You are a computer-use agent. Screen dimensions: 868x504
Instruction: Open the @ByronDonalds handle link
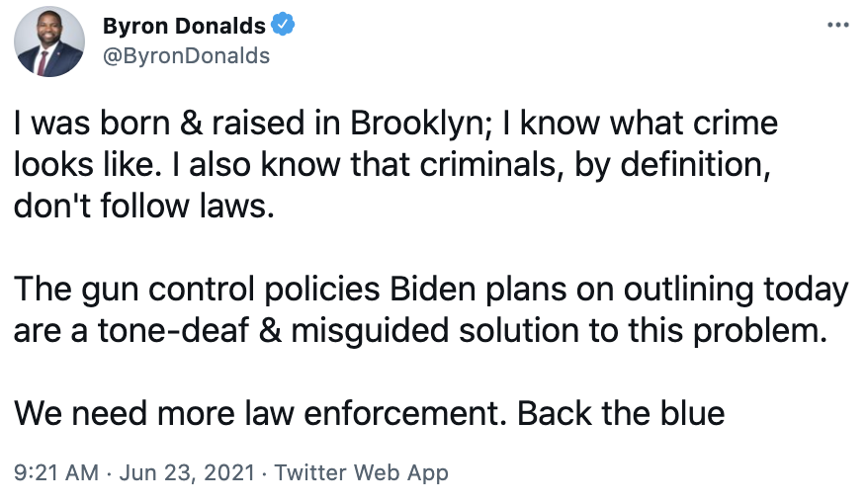point(187,56)
